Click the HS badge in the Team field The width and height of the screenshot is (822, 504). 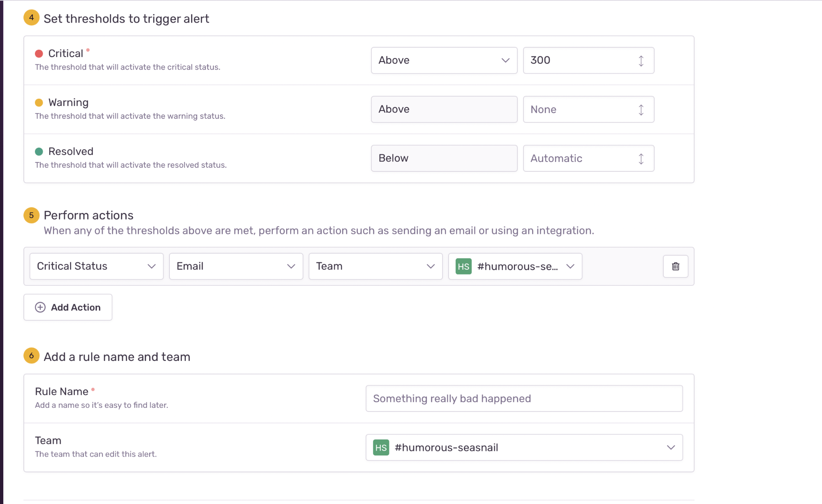(381, 448)
